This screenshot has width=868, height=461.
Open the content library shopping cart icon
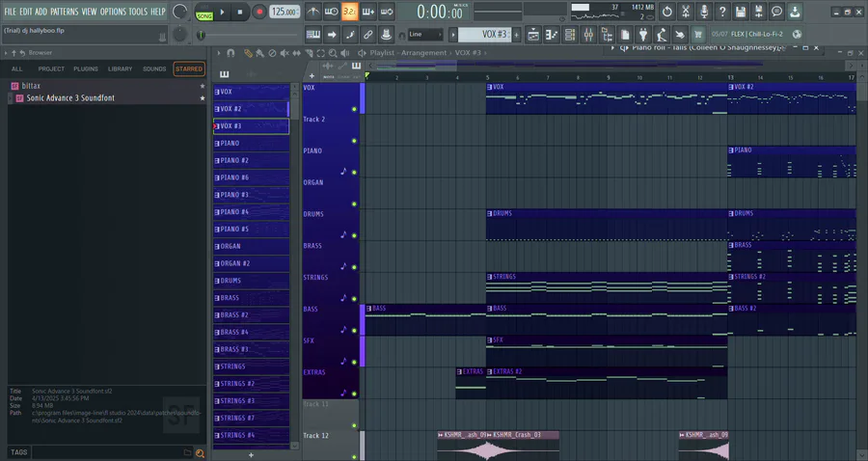coord(697,35)
